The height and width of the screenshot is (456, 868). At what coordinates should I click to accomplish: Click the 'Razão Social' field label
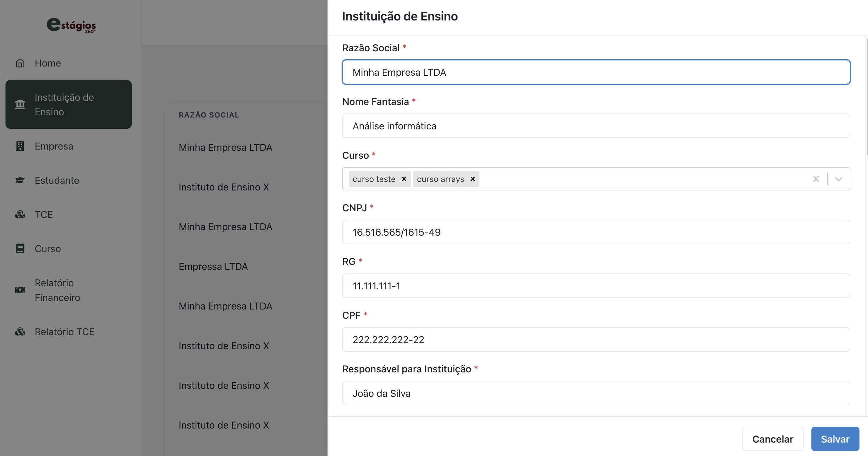pyautogui.click(x=371, y=48)
